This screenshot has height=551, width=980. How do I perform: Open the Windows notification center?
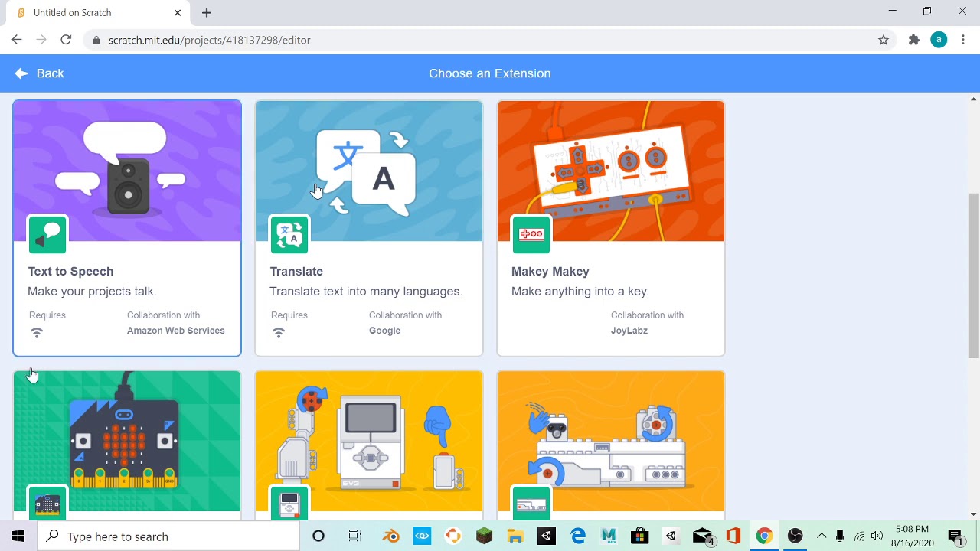tap(955, 536)
